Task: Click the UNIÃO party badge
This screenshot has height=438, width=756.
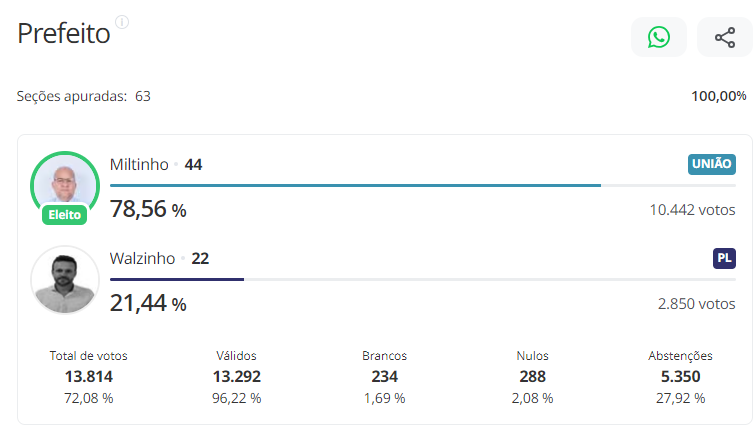Action: pos(712,164)
